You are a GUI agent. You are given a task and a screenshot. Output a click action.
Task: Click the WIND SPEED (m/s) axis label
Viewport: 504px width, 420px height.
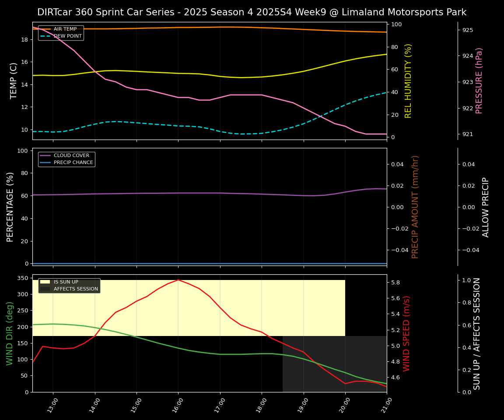(x=407, y=333)
